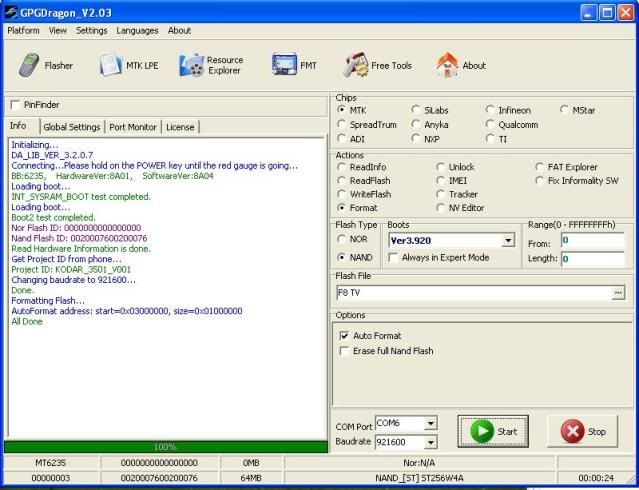Select the MStar chip option

click(564, 110)
